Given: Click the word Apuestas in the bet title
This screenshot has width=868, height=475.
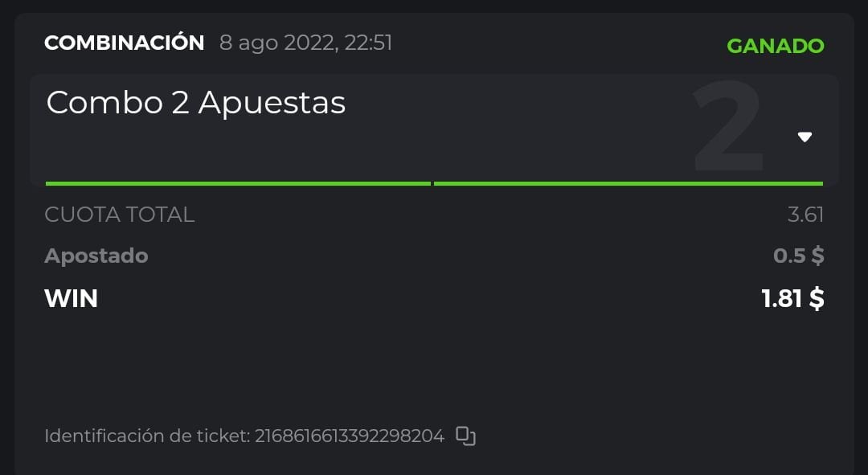Looking at the screenshot, I should [x=272, y=103].
